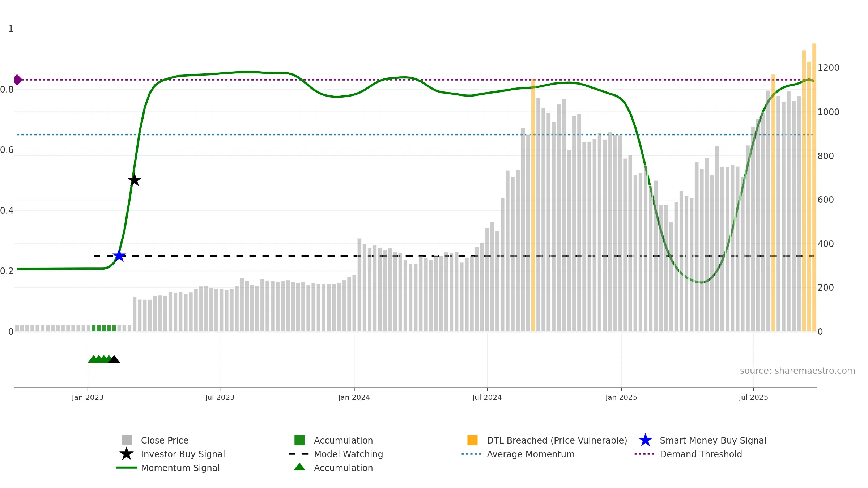The width and height of the screenshot is (868, 488).
Task: Click the Jan 2024 axis label
Action: pos(354,397)
